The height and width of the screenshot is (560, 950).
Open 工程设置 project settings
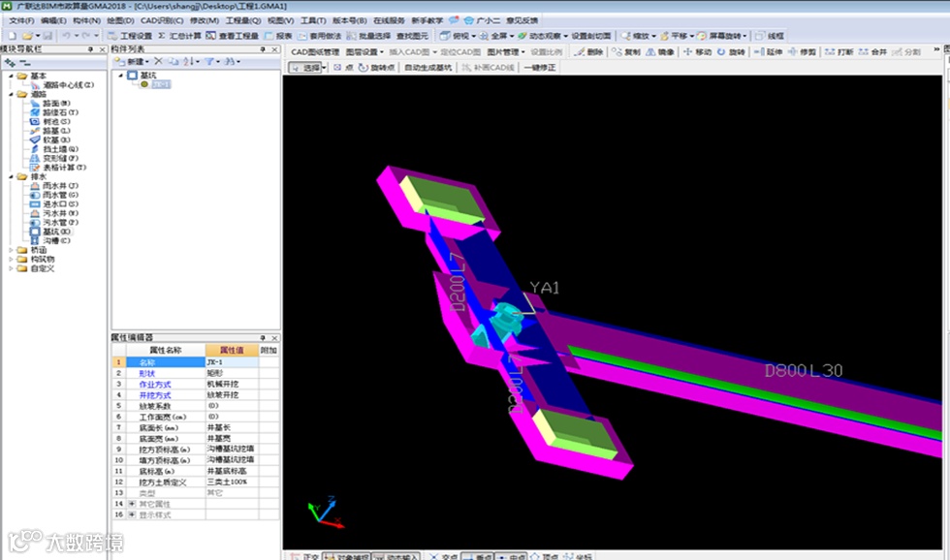point(130,36)
